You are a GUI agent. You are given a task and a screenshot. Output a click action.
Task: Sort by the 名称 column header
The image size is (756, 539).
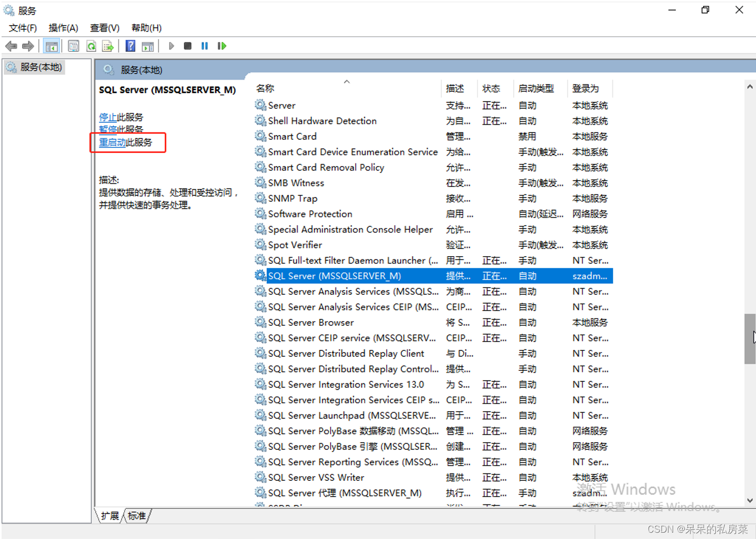tap(265, 89)
